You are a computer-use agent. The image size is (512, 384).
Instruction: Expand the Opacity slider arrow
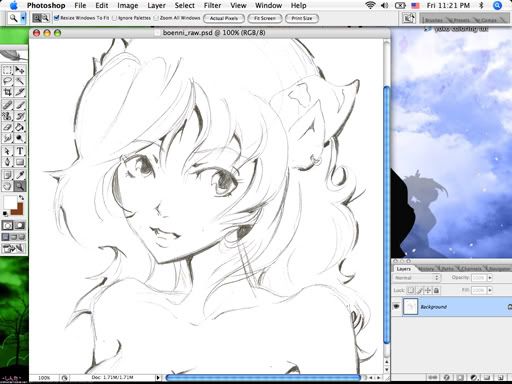(x=490, y=278)
